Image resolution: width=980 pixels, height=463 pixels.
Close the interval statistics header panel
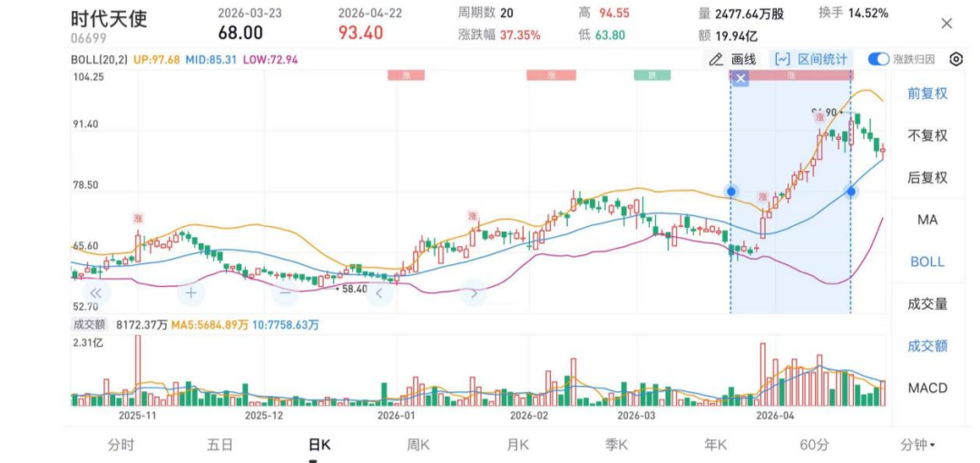[x=946, y=24]
